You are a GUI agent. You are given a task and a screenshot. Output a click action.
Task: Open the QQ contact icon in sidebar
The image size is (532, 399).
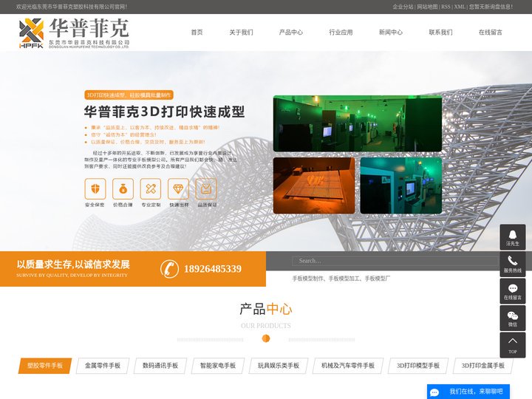pos(513,237)
